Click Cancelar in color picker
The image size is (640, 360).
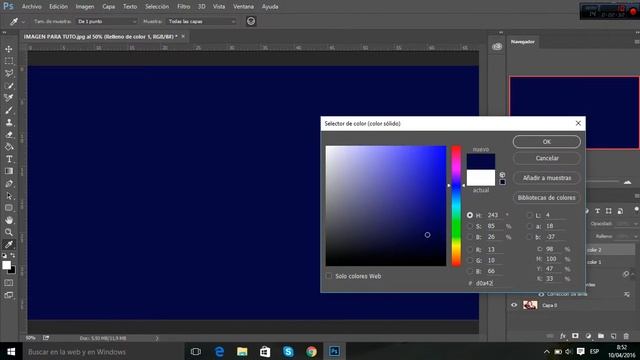[547, 158]
